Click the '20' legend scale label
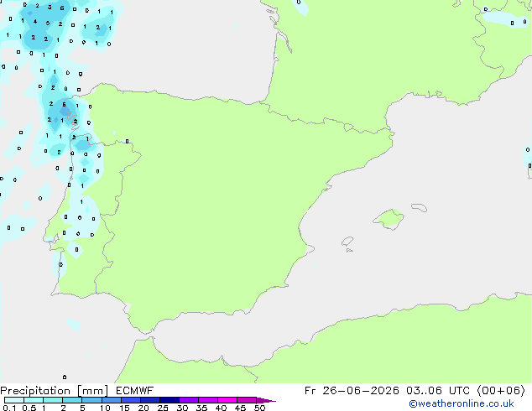 (x=143, y=408)
